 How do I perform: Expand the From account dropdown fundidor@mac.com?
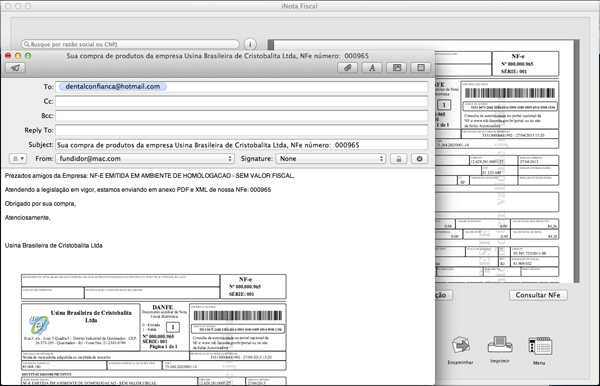(x=145, y=159)
